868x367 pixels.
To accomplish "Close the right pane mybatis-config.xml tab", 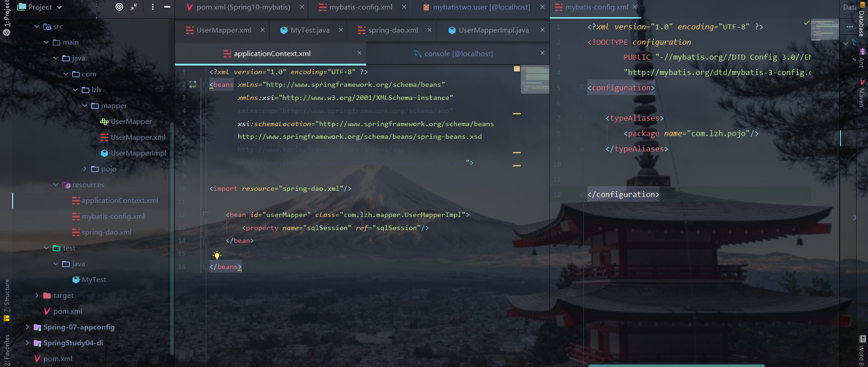I will 635,7.
